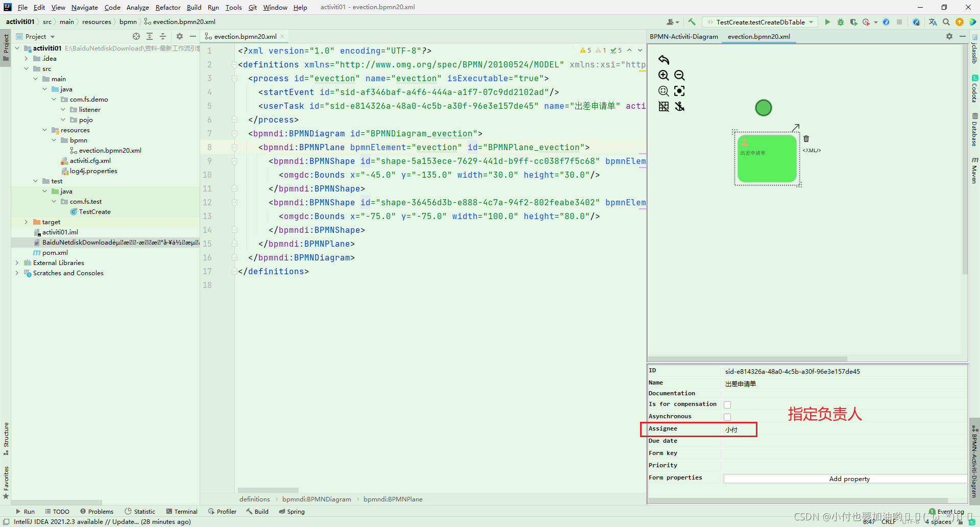Open run configuration dropdown TestCreate.testCreateDbTable
This screenshot has height=527, width=980.
(761, 22)
